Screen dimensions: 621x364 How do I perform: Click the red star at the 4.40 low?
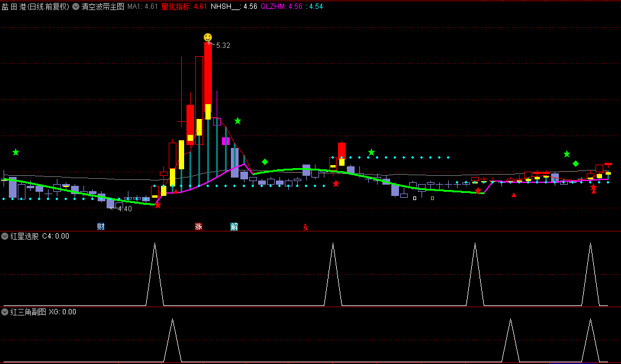[x=157, y=205]
